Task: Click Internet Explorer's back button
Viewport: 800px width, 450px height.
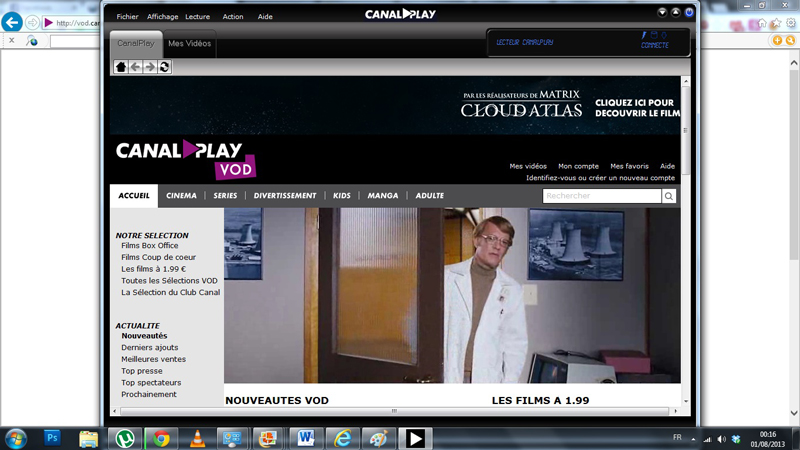Action: coord(12,22)
